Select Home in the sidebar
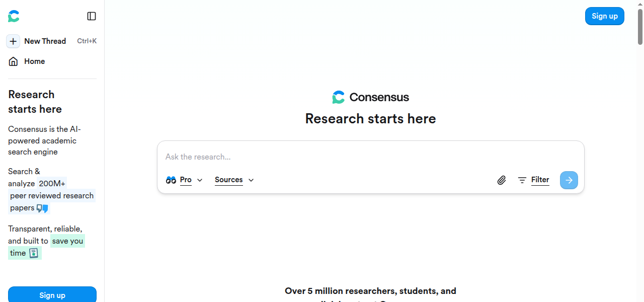 click(x=34, y=61)
